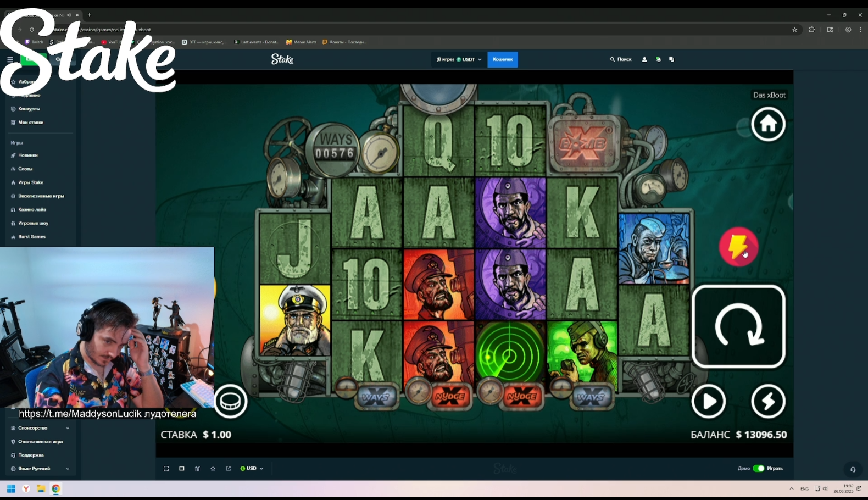
Task: Open Поиск search in the header
Action: [x=621, y=59]
